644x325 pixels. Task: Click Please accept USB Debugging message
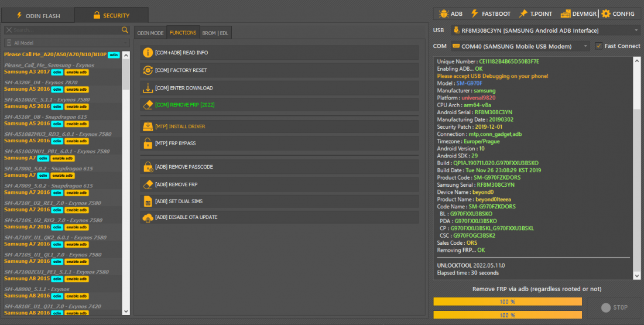pos(492,76)
